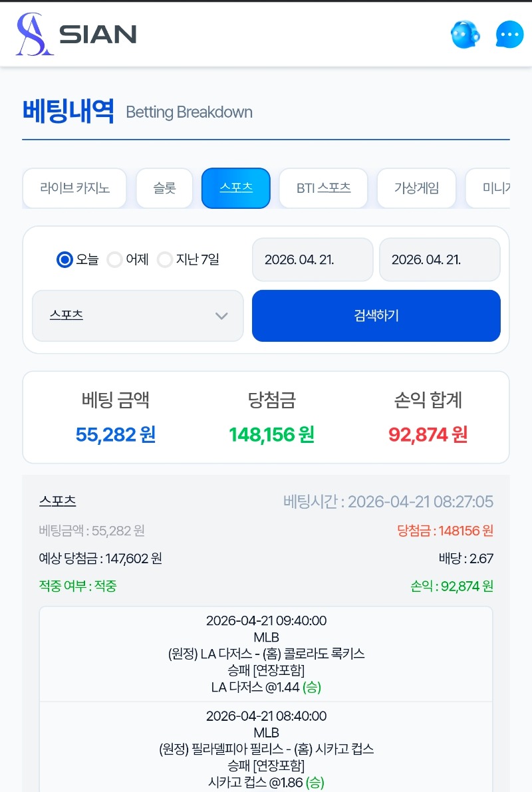This screenshot has height=792, width=532.
Task: Expand the 스포츠 category dropdown
Action: coord(138,316)
